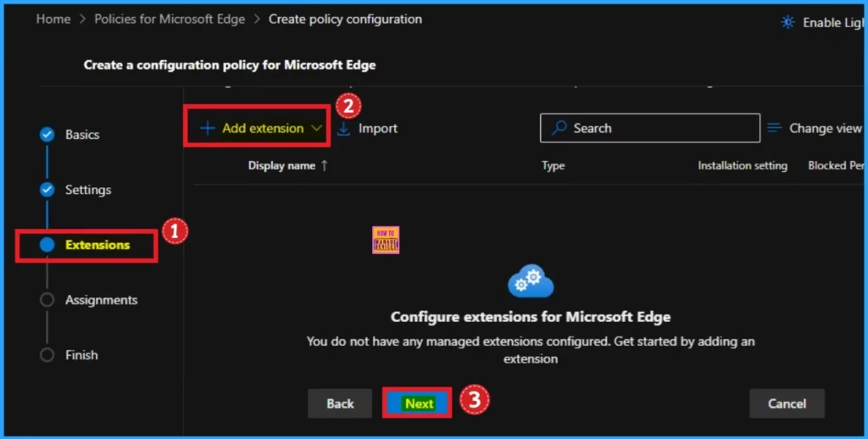Jump to the Finish step

pos(81,355)
